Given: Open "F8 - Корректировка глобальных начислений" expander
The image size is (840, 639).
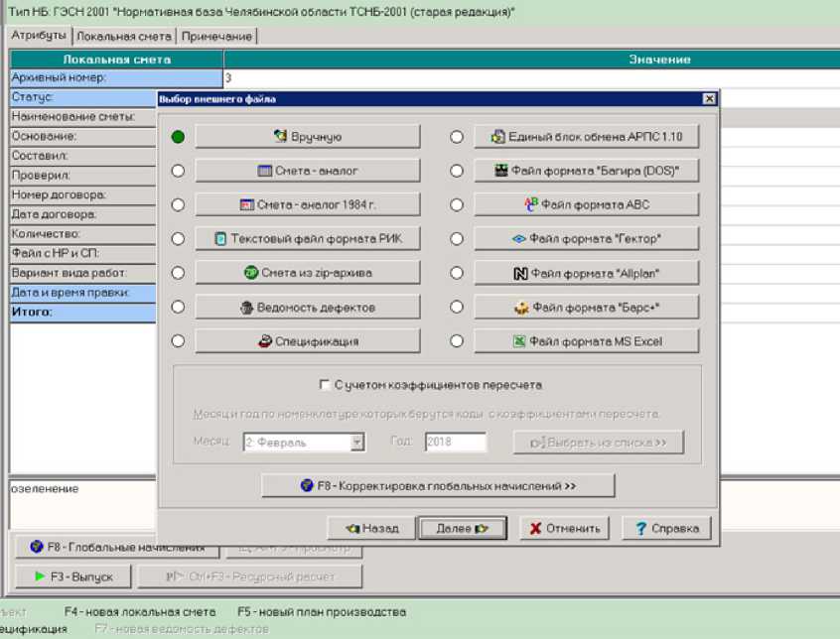Looking at the screenshot, I should click(438, 486).
